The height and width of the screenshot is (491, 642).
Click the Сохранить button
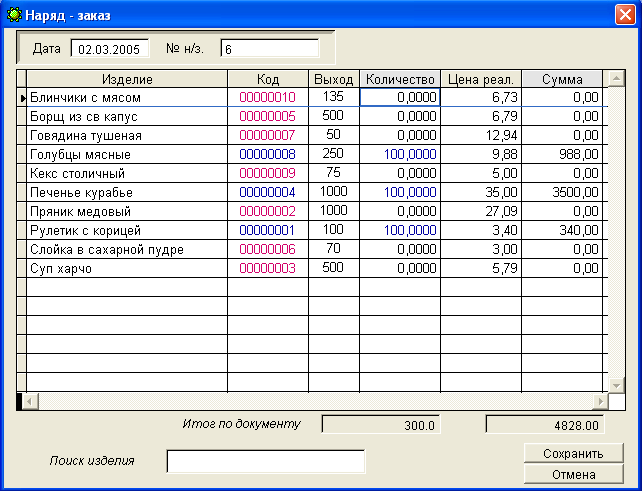click(x=573, y=454)
